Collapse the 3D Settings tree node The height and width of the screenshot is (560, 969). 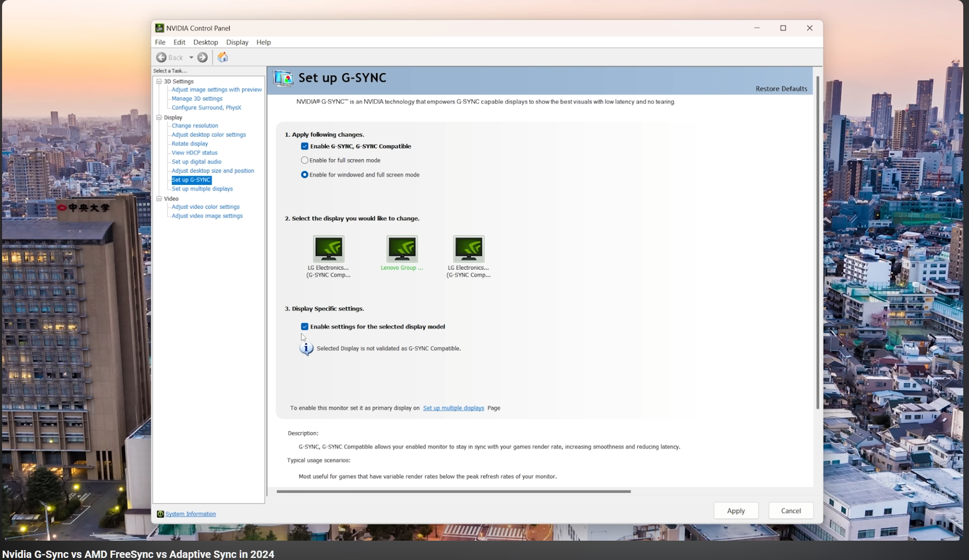click(x=159, y=81)
